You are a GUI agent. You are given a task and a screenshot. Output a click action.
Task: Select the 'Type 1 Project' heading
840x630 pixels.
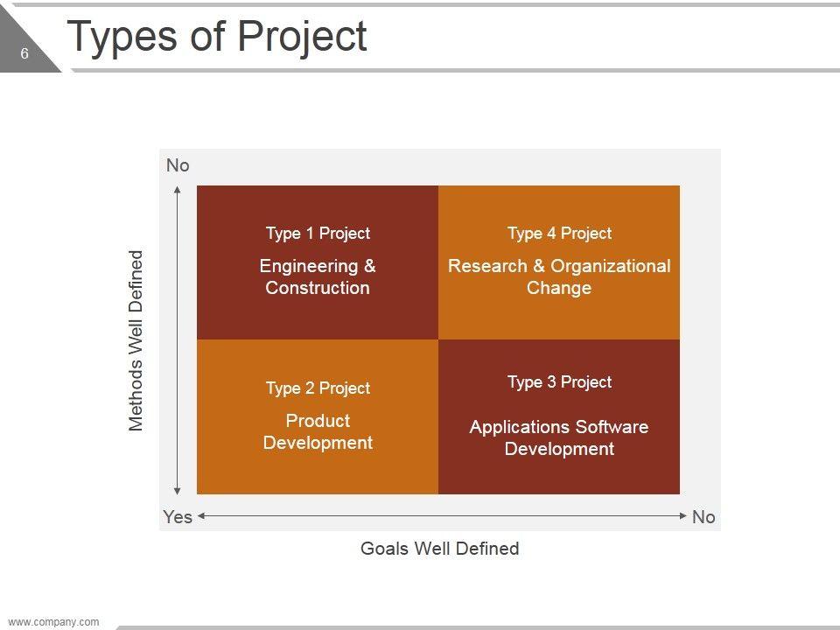(x=318, y=234)
